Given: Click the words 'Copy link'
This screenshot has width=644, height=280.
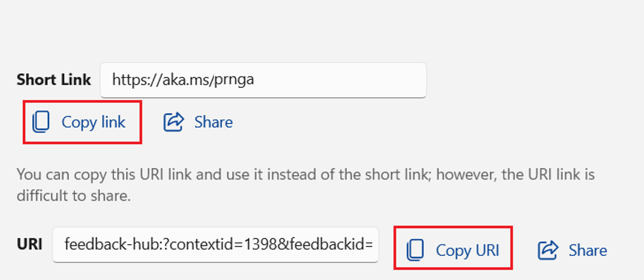Looking at the screenshot, I should 94,122.
